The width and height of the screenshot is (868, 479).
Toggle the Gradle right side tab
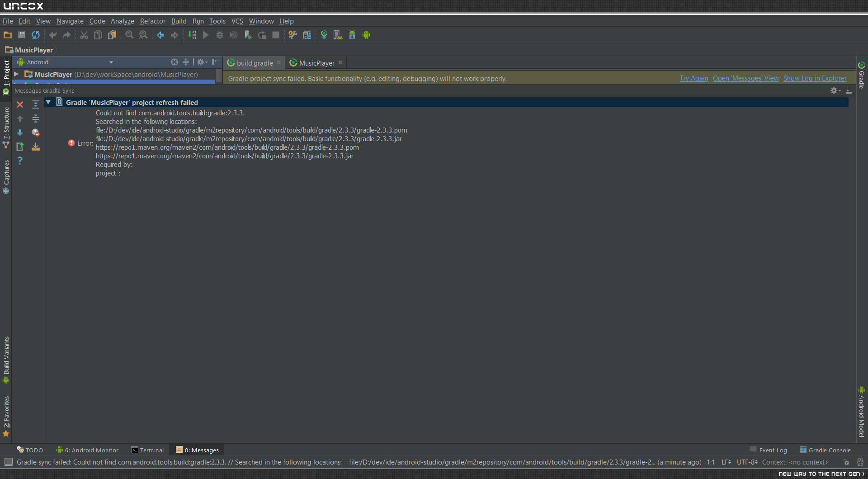pos(862,76)
